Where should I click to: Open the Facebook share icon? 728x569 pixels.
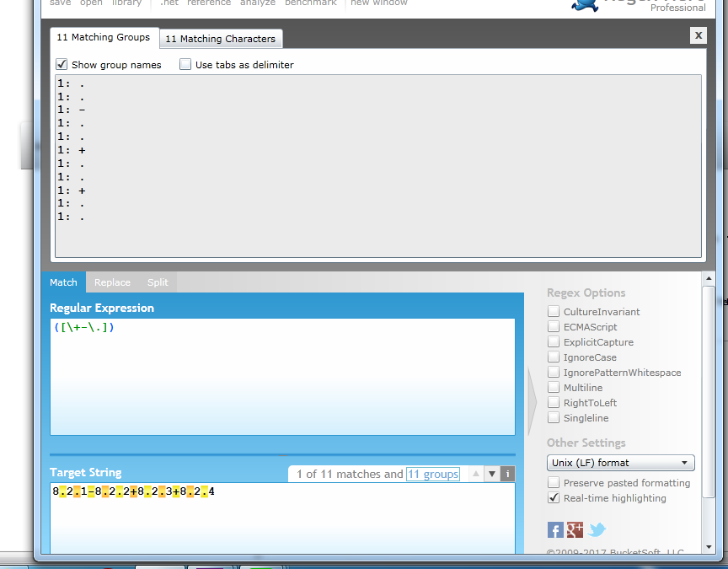[555, 530]
